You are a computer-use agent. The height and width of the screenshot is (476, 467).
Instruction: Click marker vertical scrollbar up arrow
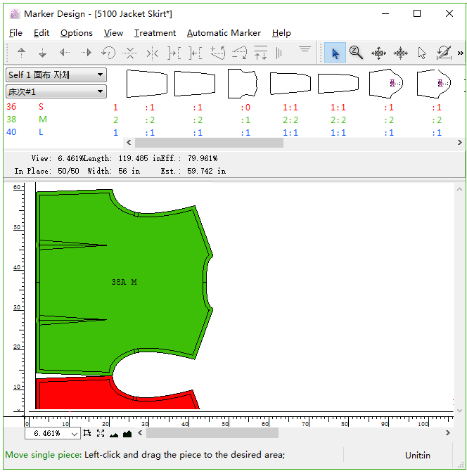point(459,189)
